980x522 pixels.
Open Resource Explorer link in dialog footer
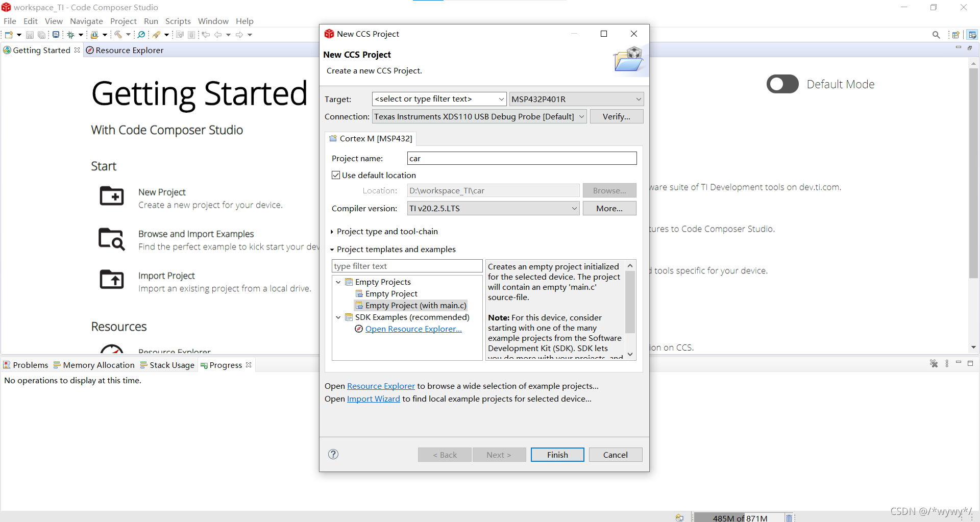point(381,386)
